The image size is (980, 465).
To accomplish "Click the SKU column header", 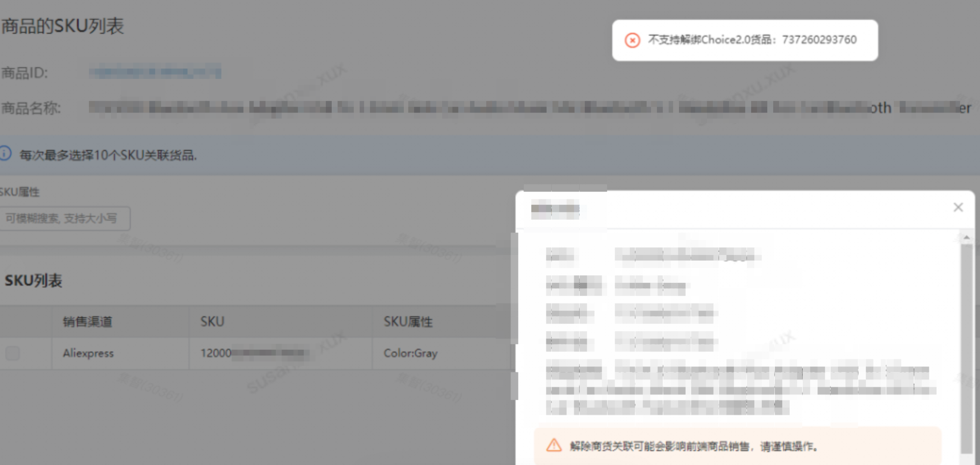I will pos(212,322).
